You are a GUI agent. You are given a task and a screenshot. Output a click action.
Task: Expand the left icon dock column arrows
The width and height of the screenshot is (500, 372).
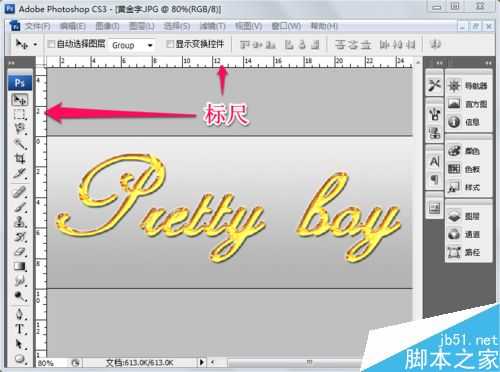[439, 62]
